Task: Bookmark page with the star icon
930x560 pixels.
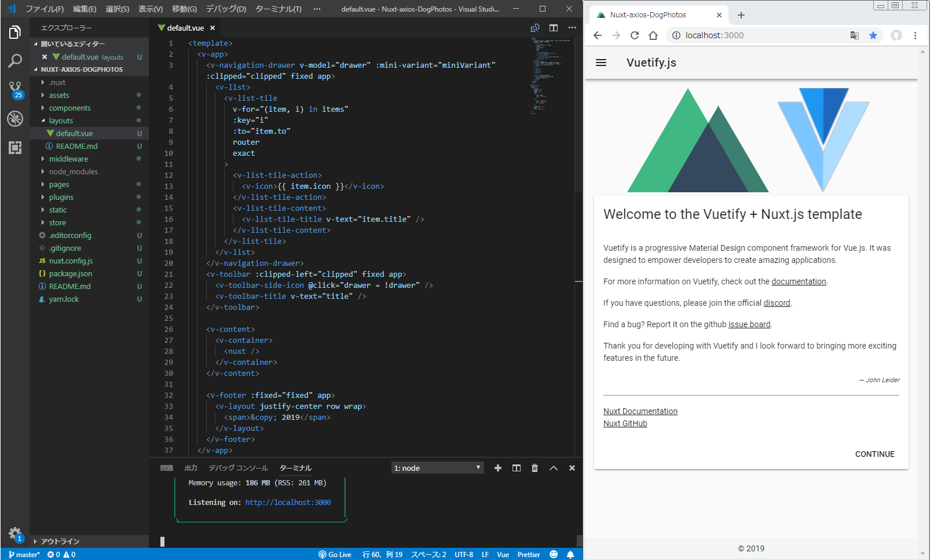Action: click(x=873, y=35)
